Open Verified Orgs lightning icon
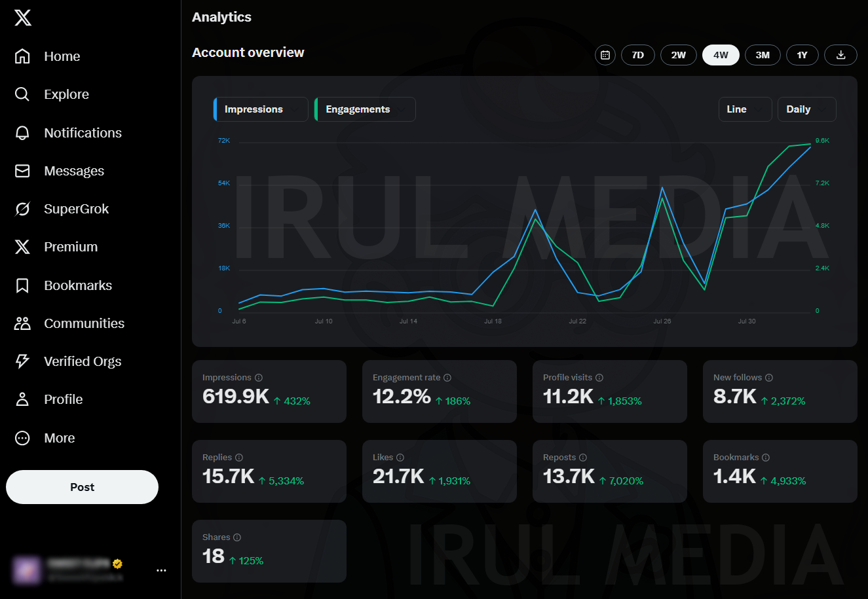Viewport: 868px width, 599px height. pos(22,361)
